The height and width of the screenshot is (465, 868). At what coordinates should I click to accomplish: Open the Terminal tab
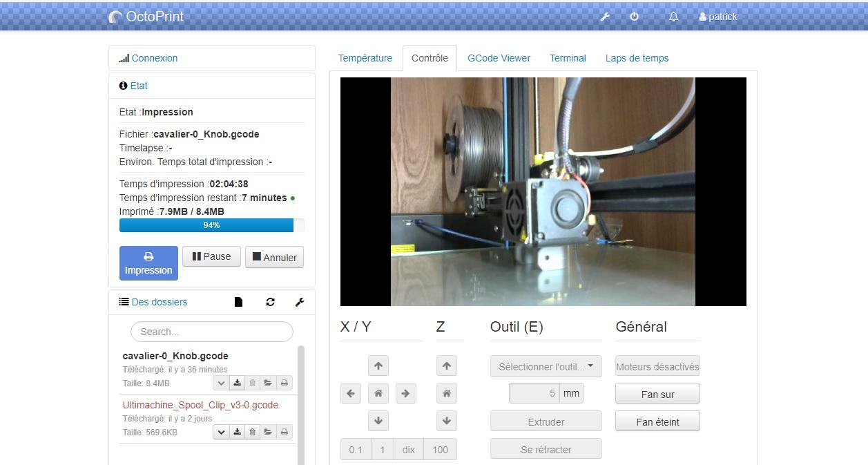(568, 58)
